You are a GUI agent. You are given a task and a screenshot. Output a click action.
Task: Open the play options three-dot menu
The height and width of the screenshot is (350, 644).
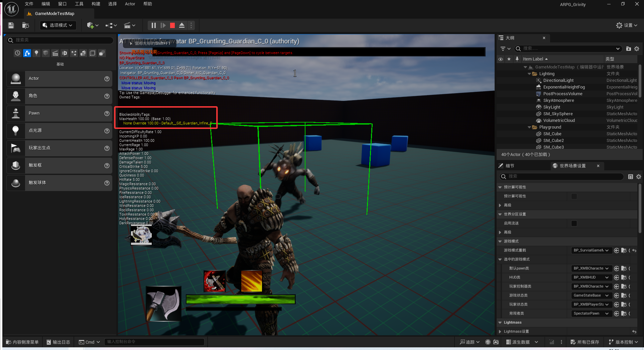[x=191, y=25]
